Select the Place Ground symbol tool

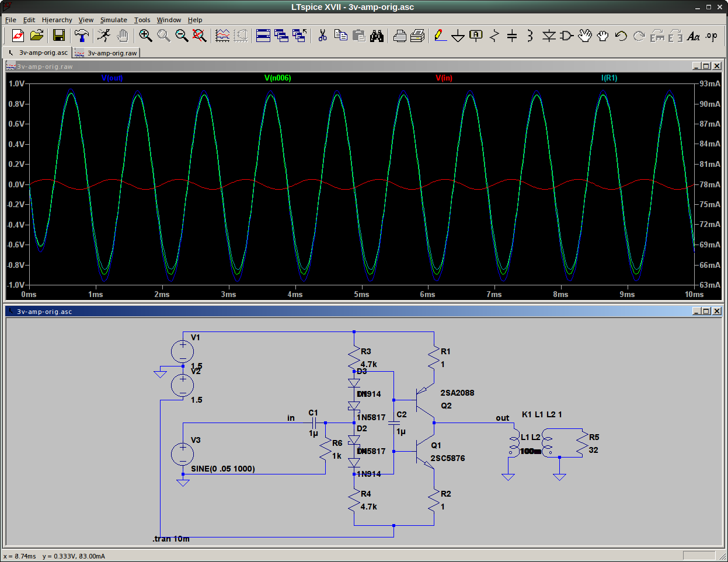click(458, 36)
